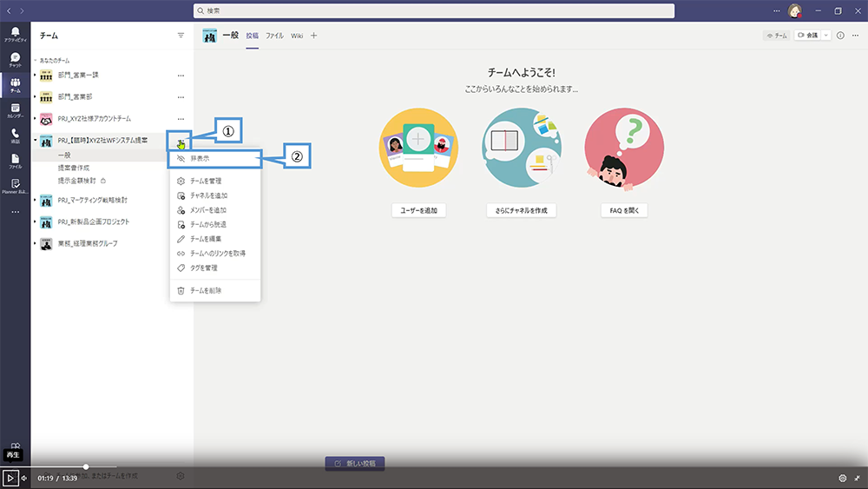
Task: Play the video
Action: click(x=10, y=478)
